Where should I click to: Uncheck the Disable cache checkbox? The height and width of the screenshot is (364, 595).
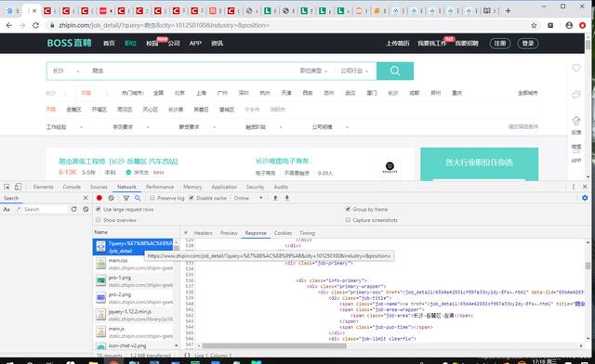(x=192, y=198)
